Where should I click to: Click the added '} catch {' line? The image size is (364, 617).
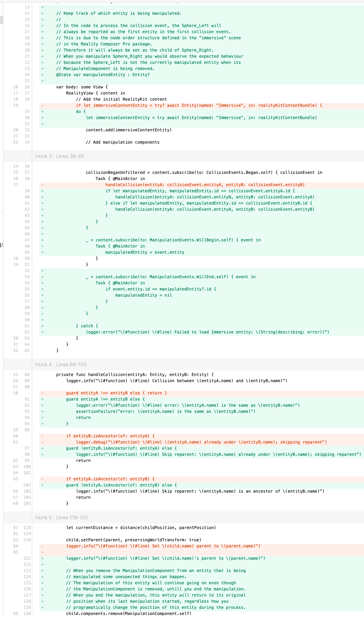click(87, 326)
